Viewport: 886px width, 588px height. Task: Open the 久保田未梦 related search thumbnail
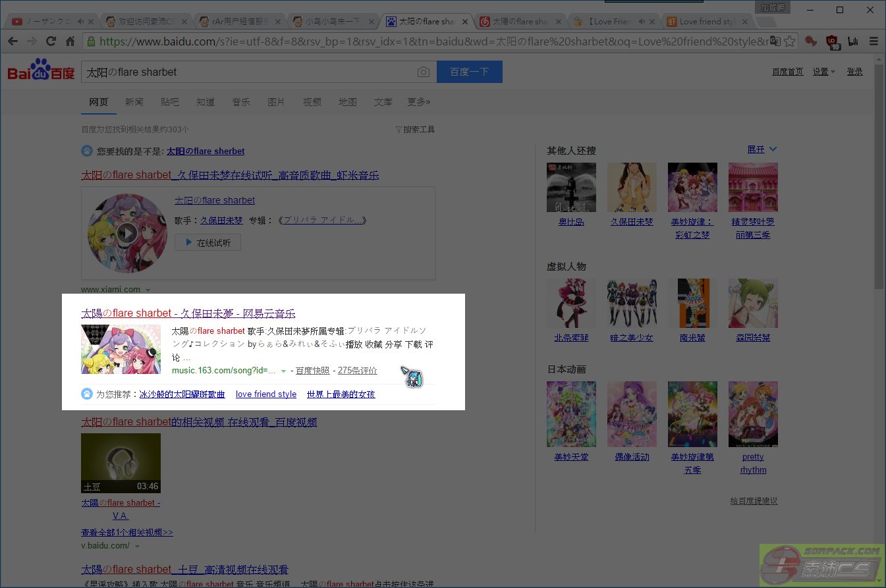(632, 188)
